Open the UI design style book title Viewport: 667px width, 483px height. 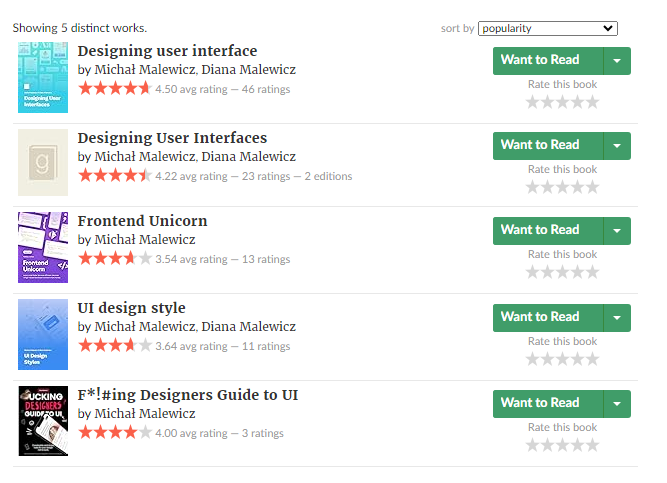pyautogui.click(x=131, y=308)
